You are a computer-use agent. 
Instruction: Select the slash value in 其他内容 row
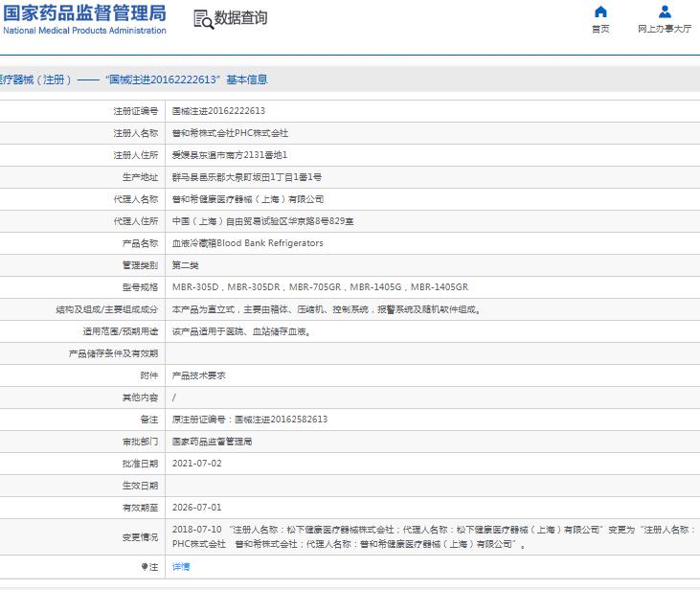tap(174, 397)
